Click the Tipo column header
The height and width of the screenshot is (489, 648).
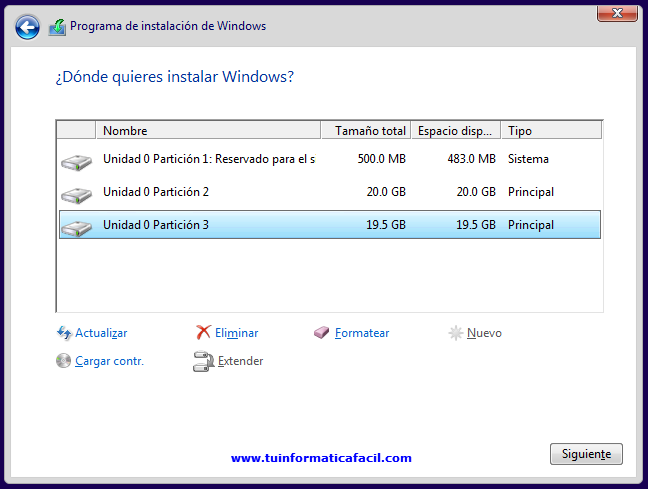(550, 131)
